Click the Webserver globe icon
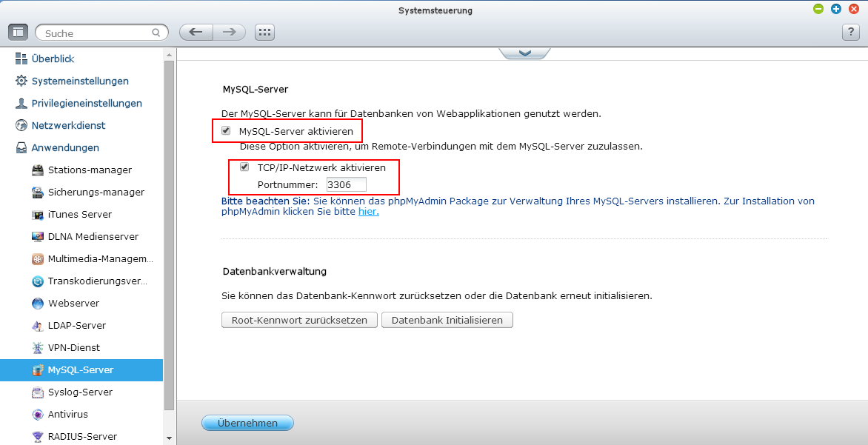The image size is (868, 445). pos(38,304)
